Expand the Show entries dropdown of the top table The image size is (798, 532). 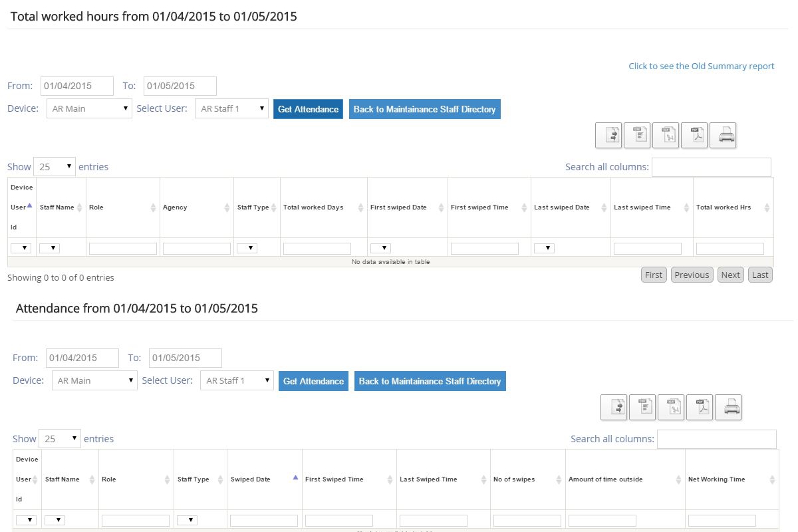[55, 167]
